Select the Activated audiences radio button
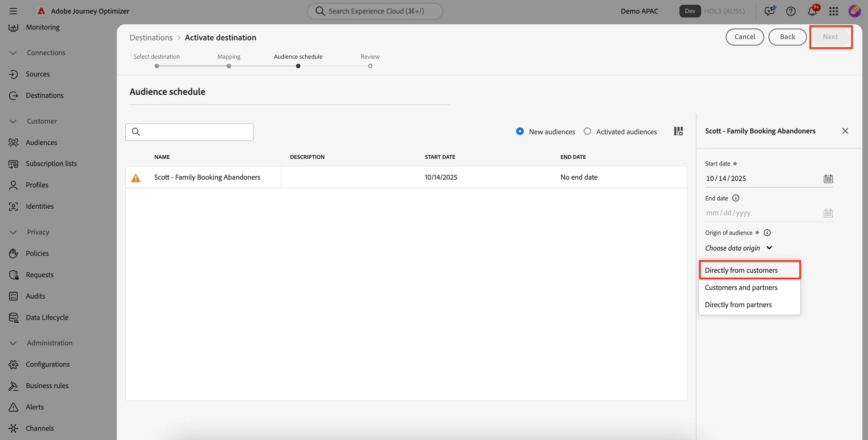Image resolution: width=868 pixels, height=440 pixels. coord(587,131)
